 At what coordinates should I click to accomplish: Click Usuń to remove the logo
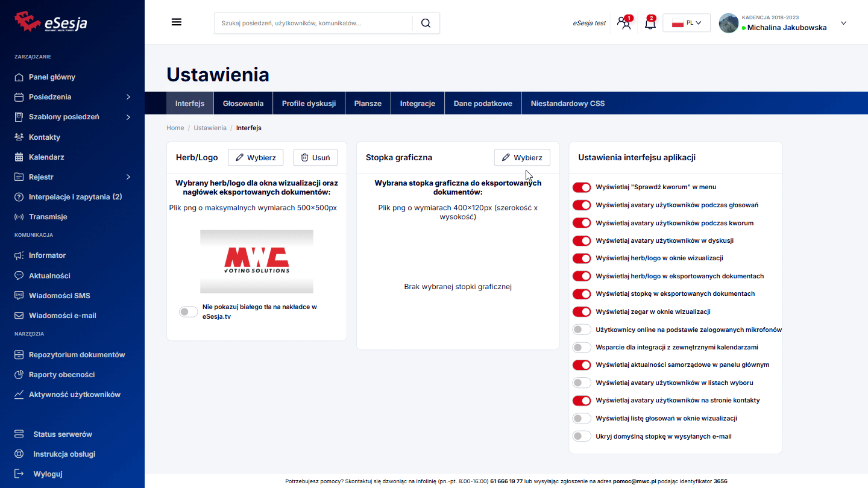point(315,158)
